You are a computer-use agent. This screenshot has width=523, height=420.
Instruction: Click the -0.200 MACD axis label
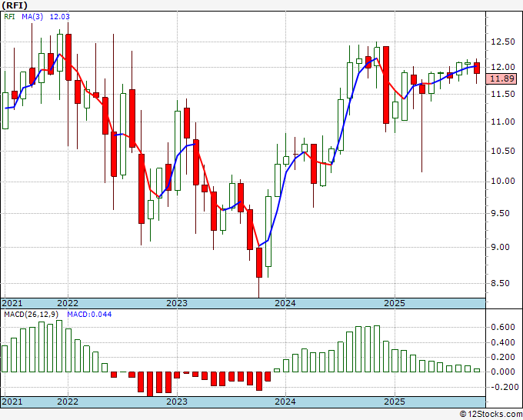tap(503, 387)
